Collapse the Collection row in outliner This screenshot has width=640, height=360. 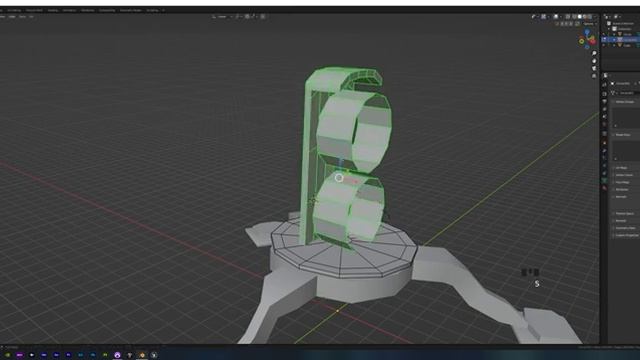[x=609, y=29]
